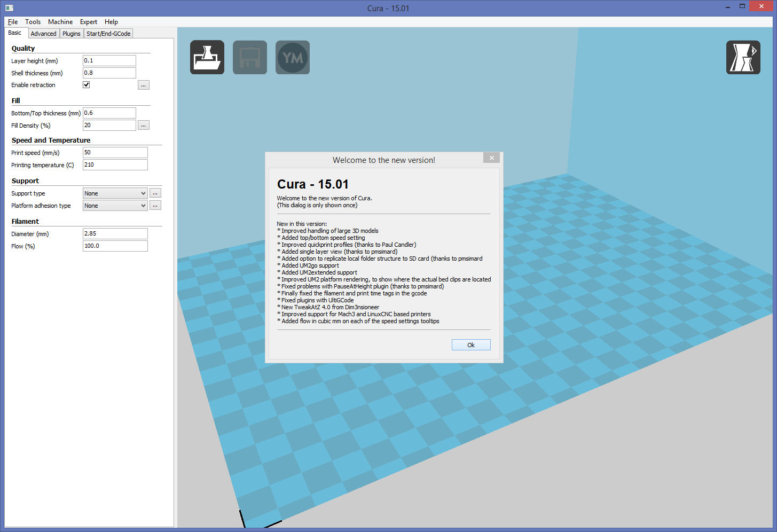
Task: Open the Expert menu
Action: (x=89, y=22)
